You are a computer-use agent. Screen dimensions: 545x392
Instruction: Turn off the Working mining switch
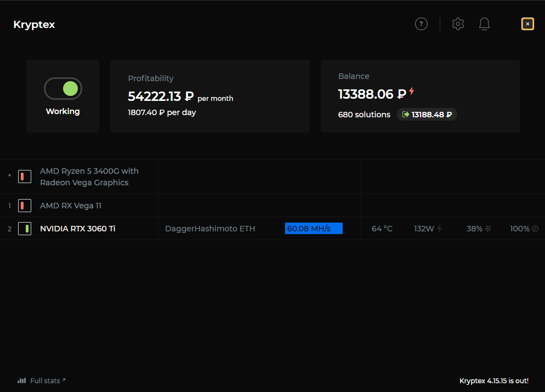pos(63,89)
